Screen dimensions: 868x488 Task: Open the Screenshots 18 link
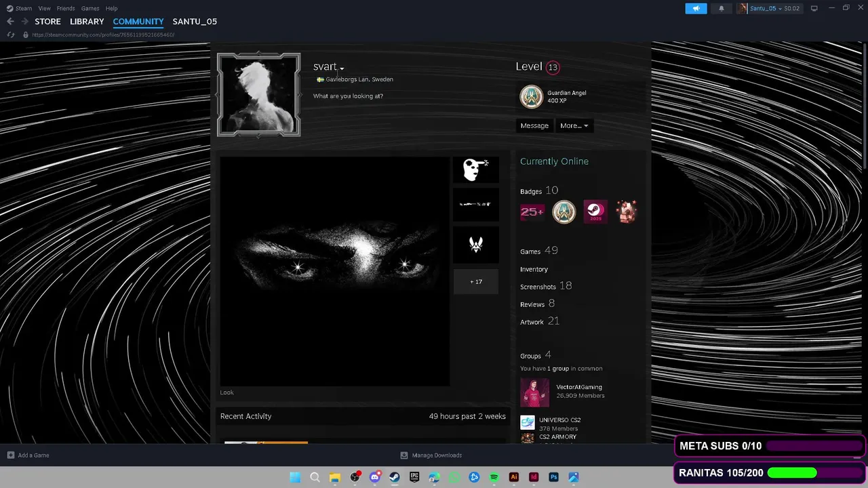[x=546, y=286]
